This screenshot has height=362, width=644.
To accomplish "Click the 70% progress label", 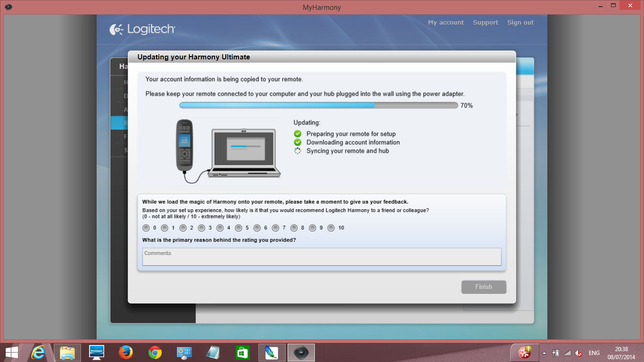I will (x=467, y=106).
